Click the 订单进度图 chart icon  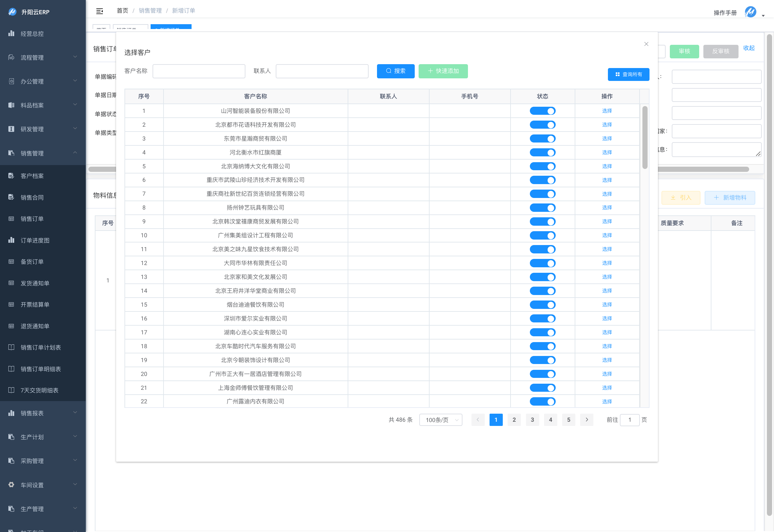pos(11,240)
